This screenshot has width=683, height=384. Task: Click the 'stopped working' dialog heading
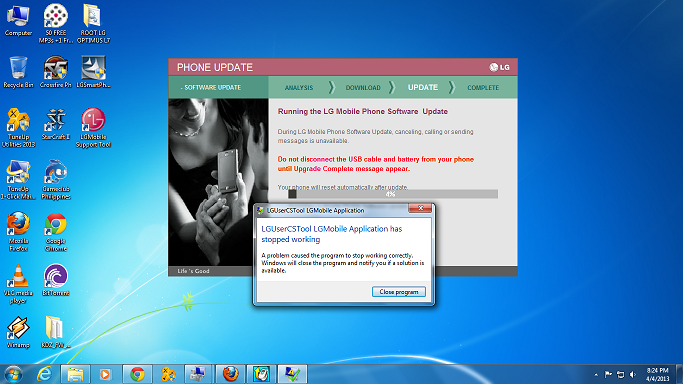pyautogui.click(x=331, y=234)
